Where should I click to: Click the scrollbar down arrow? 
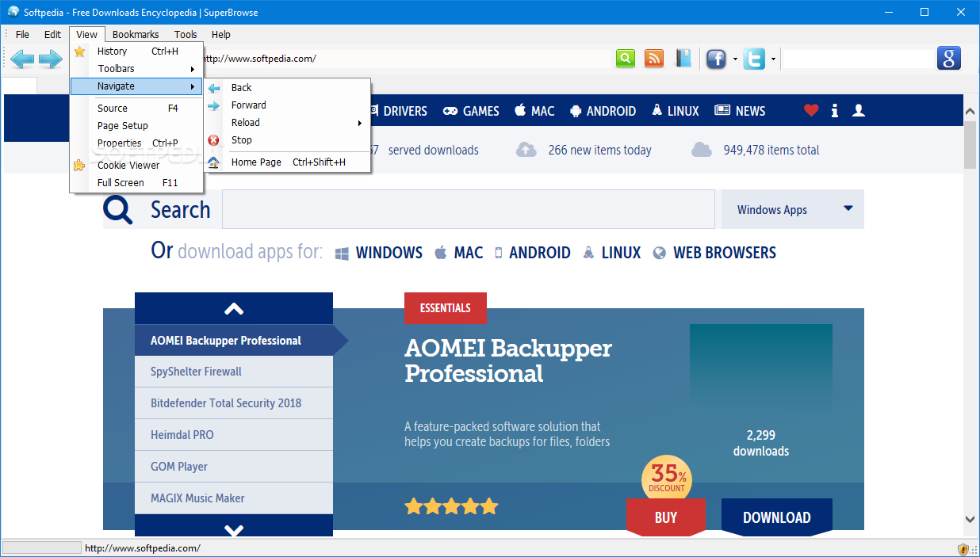(970, 519)
